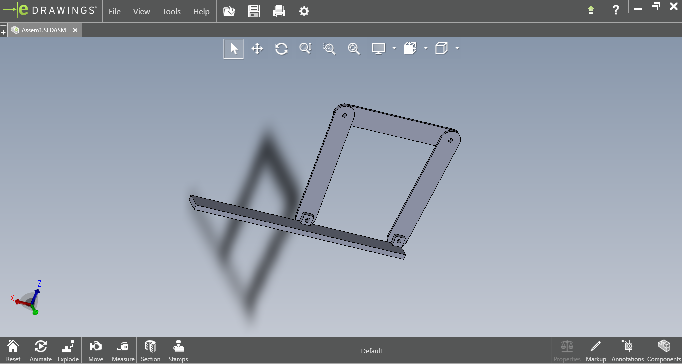
Task: Expand the view orientation dropdown arrow
Action: click(457, 48)
